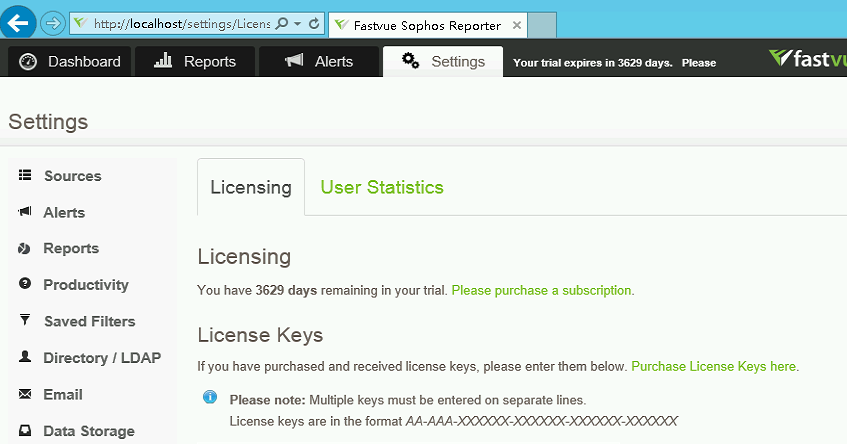The image size is (847, 444).
Task: Click the refresh page icon
Action: pos(314,24)
